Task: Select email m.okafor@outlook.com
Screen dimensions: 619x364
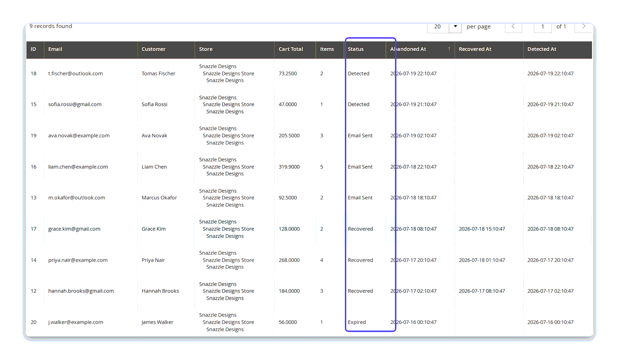Action: (76, 198)
